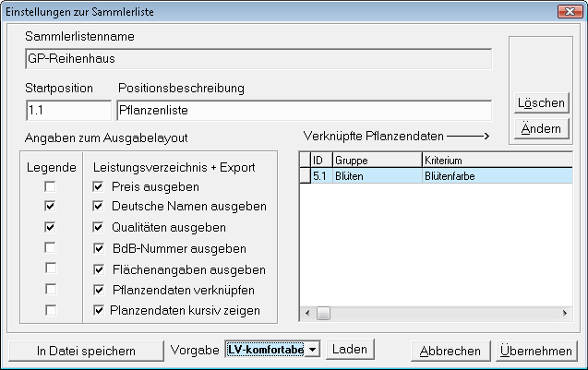
Task: Enable Legende checkbox beside BdB-Nummer
Action: [51, 248]
